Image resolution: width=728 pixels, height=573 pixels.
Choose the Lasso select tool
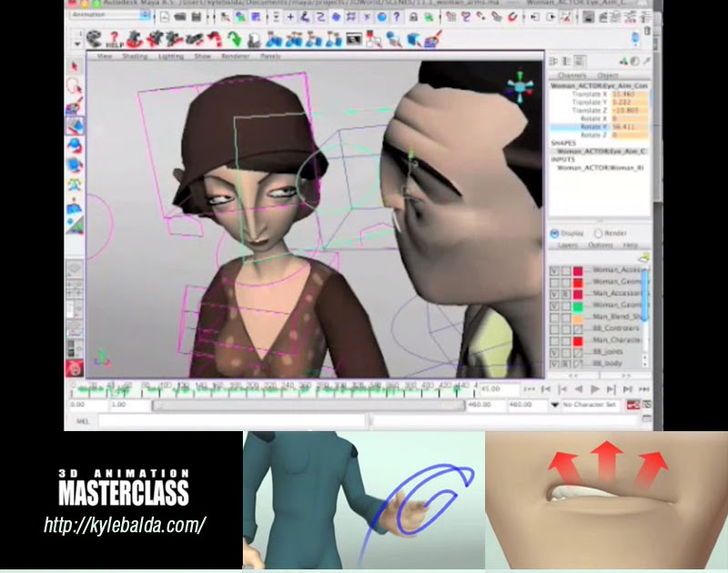[x=75, y=85]
